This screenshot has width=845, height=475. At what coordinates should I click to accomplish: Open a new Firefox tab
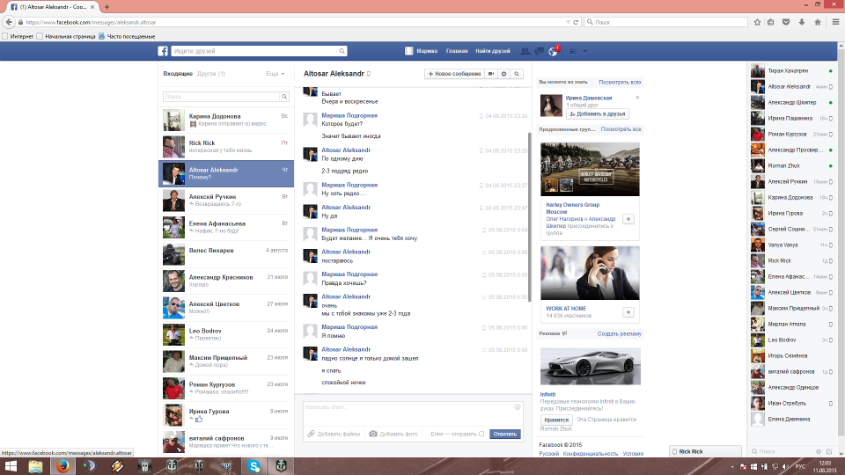coord(107,7)
